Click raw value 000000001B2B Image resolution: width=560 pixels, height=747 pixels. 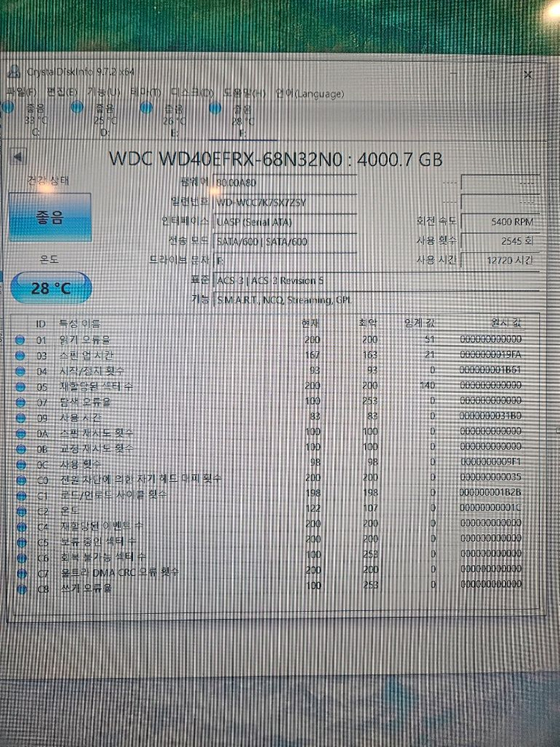click(x=491, y=492)
